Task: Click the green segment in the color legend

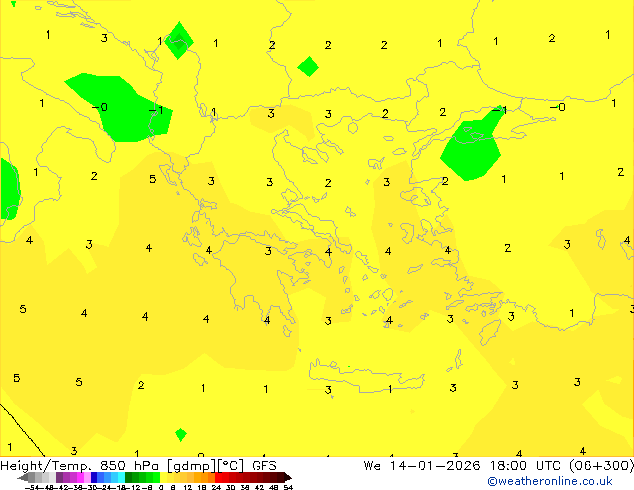Action: (x=140, y=477)
